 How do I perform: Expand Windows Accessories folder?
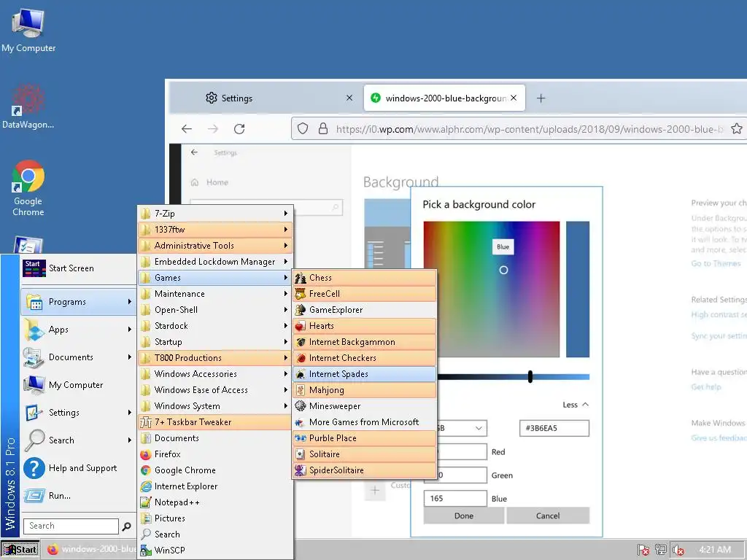[215, 374]
